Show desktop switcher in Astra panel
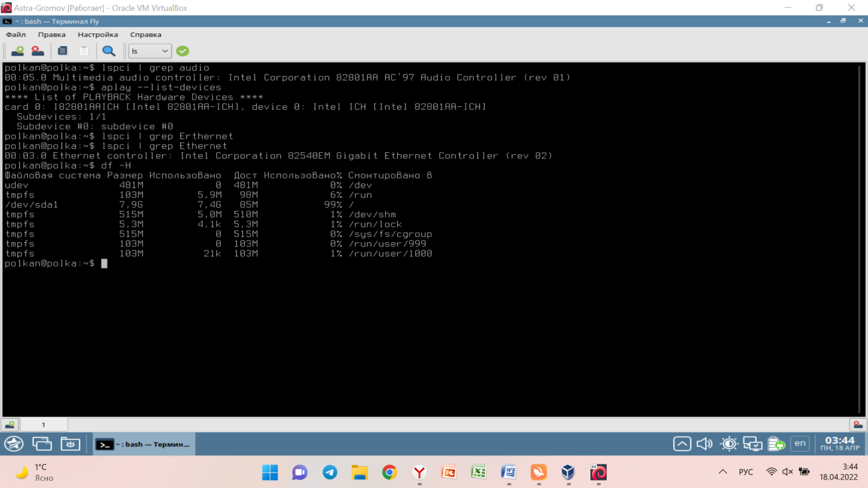The image size is (868, 488). click(42, 444)
